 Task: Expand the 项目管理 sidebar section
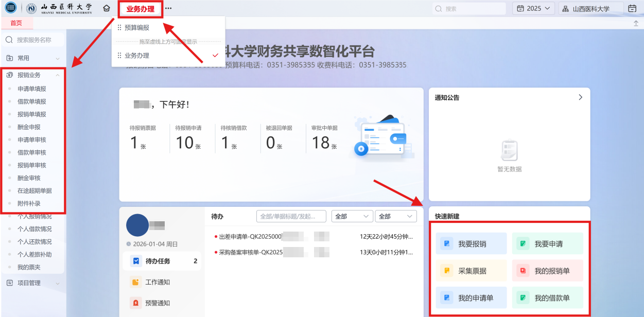[x=58, y=283]
